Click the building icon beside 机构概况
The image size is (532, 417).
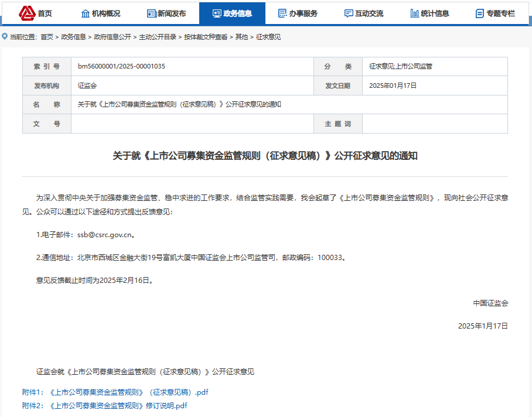click(x=87, y=12)
